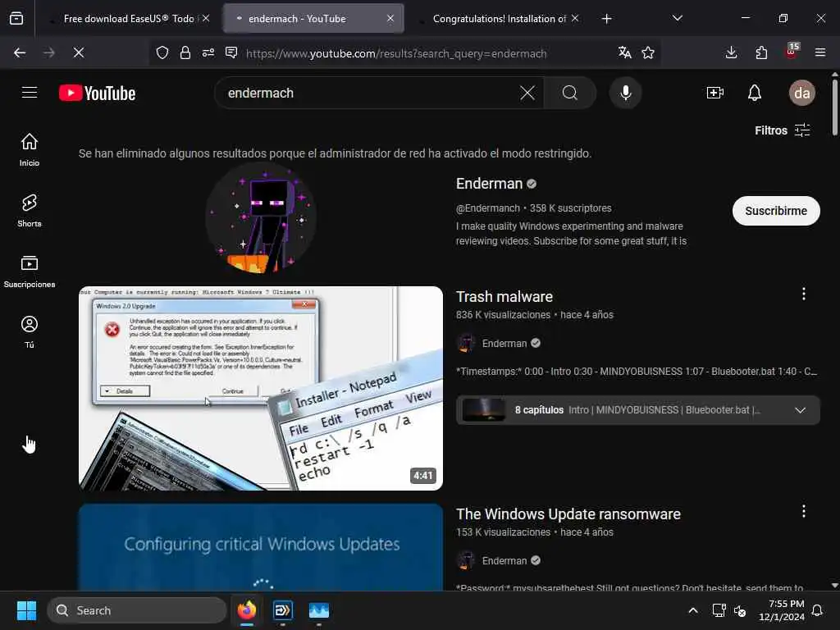
Task: Go back to the previous page
Action: [x=20, y=52]
